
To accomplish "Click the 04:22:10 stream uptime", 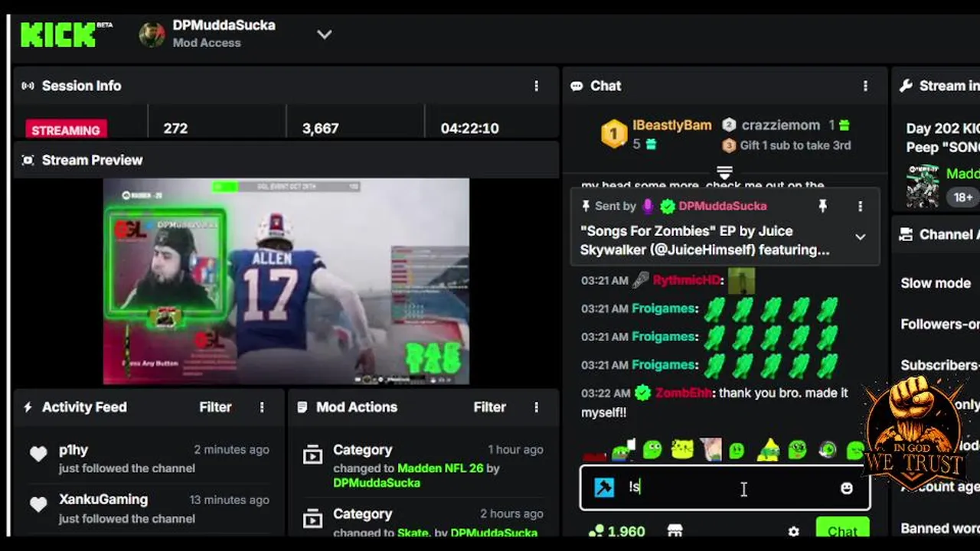I will click(x=469, y=129).
